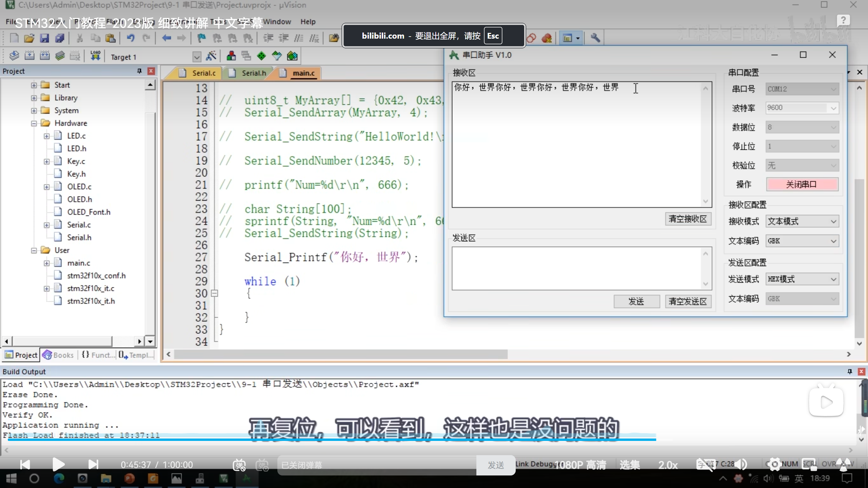Click the Manage Run-Time Environment green diamond icon
Viewport: 868px width, 488px height.
coord(261,56)
